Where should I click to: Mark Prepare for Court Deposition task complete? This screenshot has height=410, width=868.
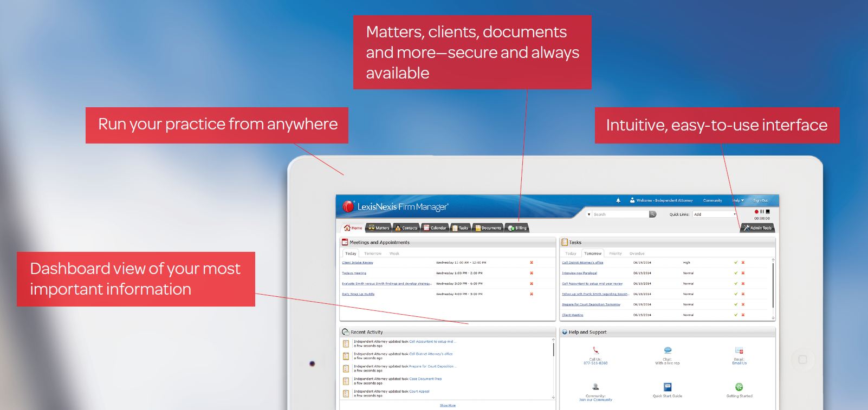tap(736, 304)
